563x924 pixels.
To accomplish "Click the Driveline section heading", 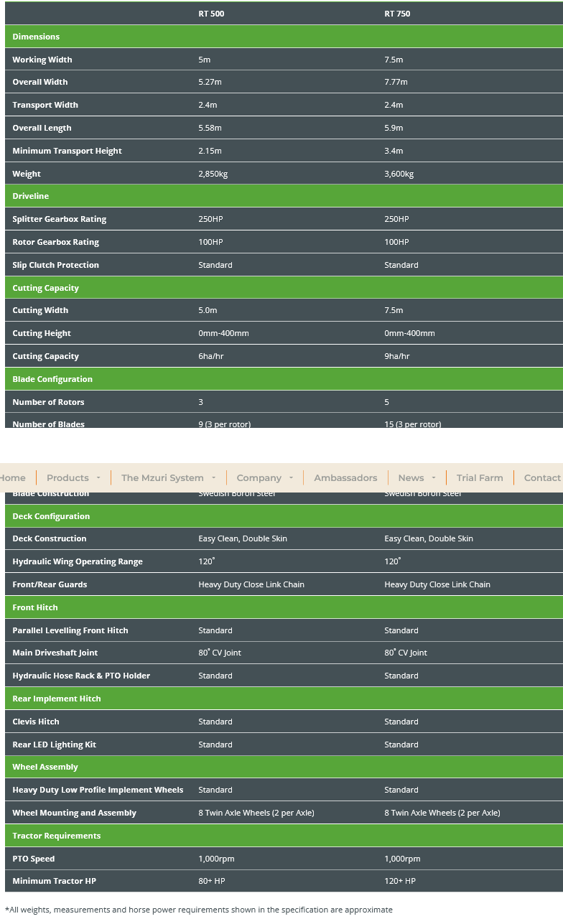I will coord(31,196).
